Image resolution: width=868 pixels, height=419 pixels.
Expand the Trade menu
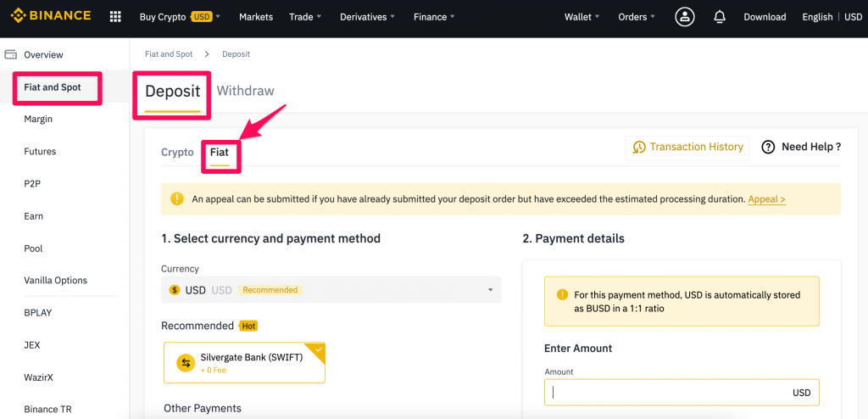click(305, 17)
